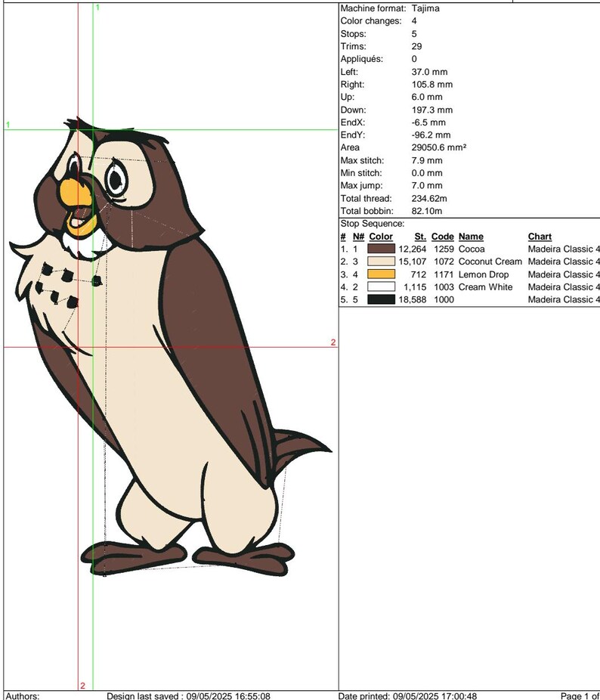This screenshot has height=700, width=600.
Task: Click the thread name 'Coconut Cream'
Action: 490,261
